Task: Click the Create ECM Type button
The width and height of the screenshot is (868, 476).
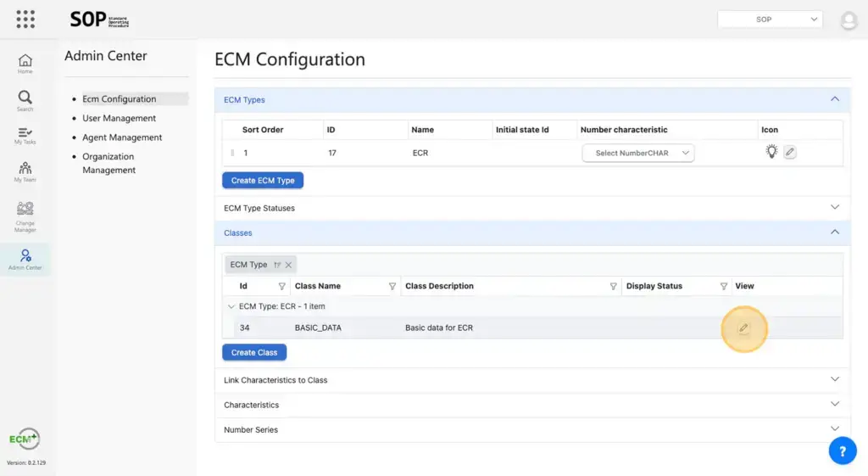Action: click(263, 181)
